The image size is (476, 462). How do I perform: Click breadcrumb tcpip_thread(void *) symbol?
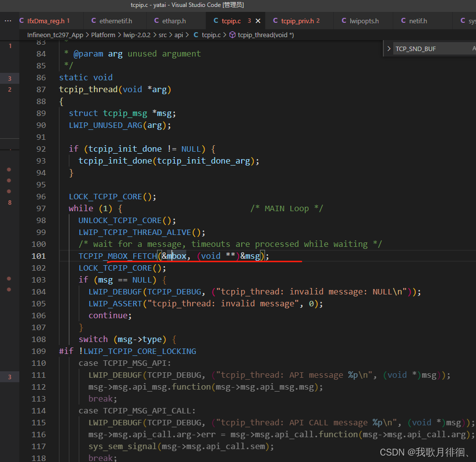coord(265,35)
